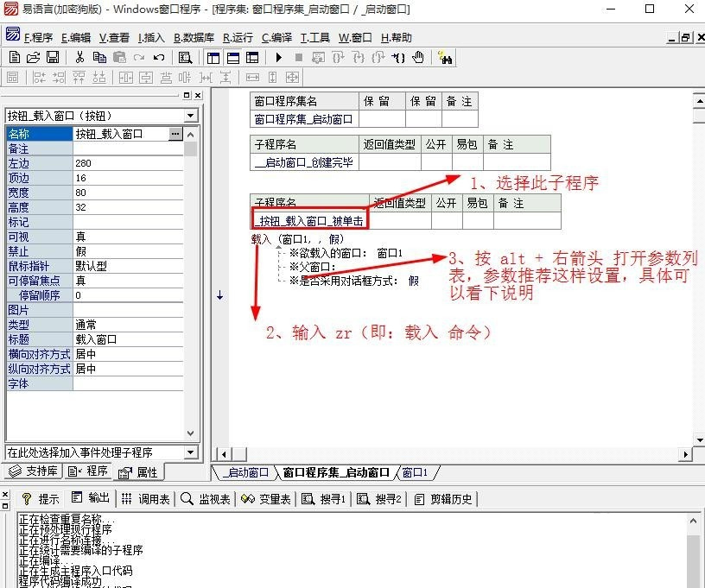Undo the last action
The width and height of the screenshot is (705, 588).
pos(159,58)
